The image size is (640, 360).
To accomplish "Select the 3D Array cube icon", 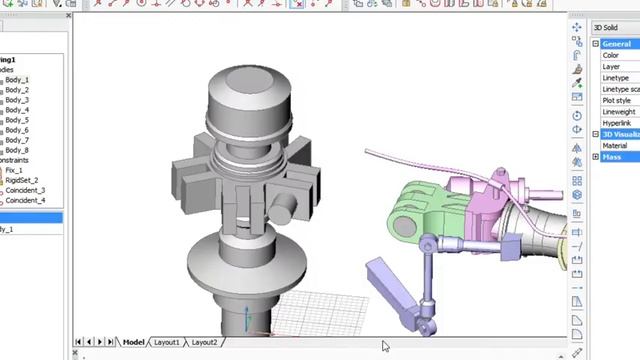I will pos(577,195).
